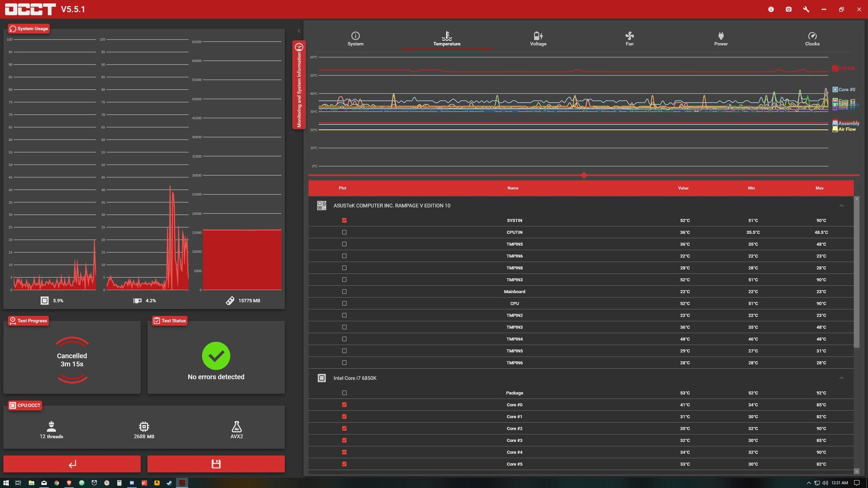This screenshot has height=488, width=868.
Task: Collapse the Intel Core i7 6850K group
Action: (841, 378)
